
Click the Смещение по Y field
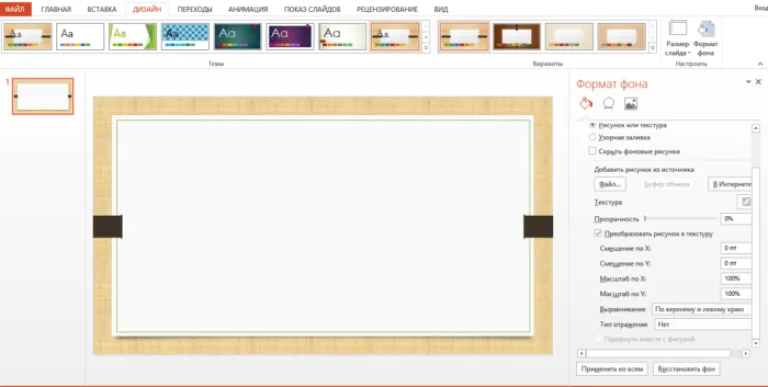[x=736, y=264]
